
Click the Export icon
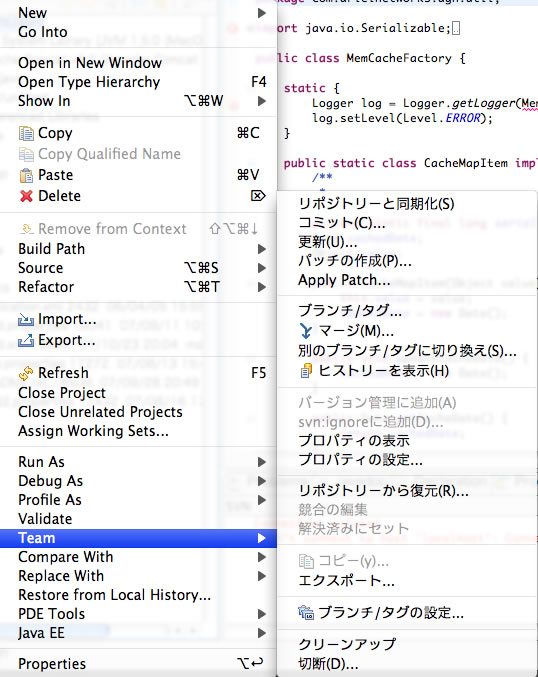click(x=26, y=341)
